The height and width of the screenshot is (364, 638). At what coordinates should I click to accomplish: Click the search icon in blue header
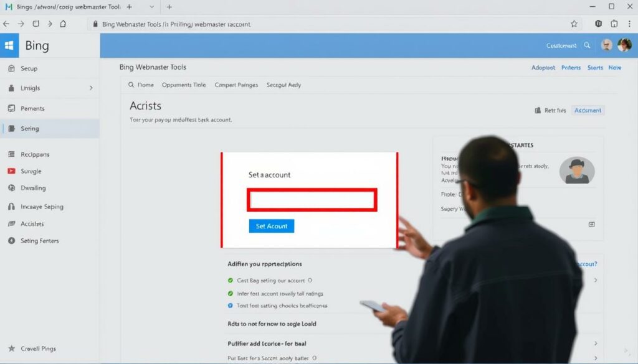(x=587, y=45)
